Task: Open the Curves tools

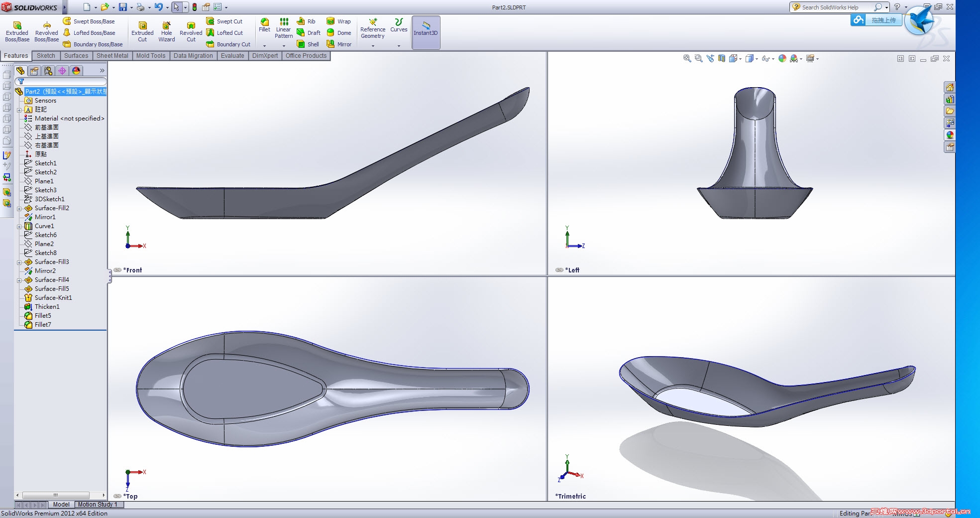Action: click(x=399, y=25)
